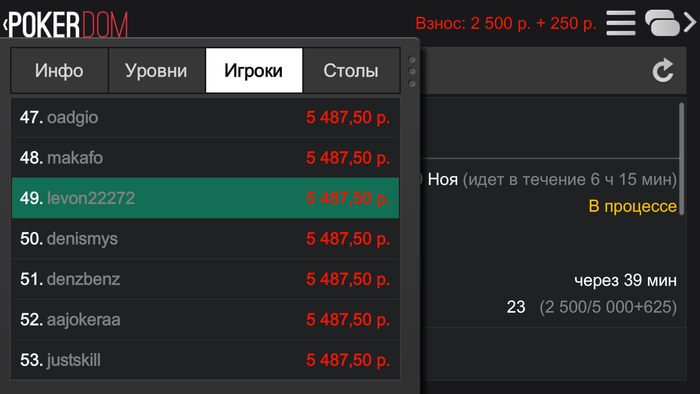Click the chat bubbles icon

662,23
